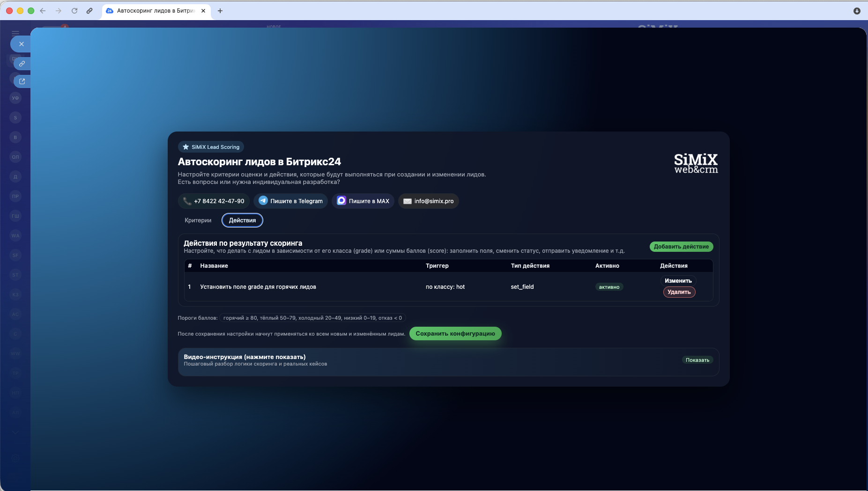Click the WA item in the left sidebar
Image resolution: width=868 pixels, height=491 pixels.
tap(15, 235)
